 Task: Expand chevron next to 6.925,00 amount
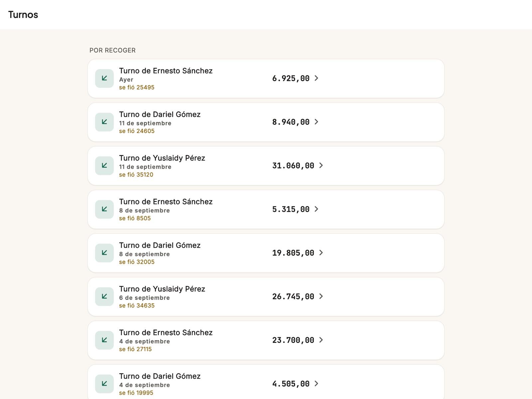[317, 78]
